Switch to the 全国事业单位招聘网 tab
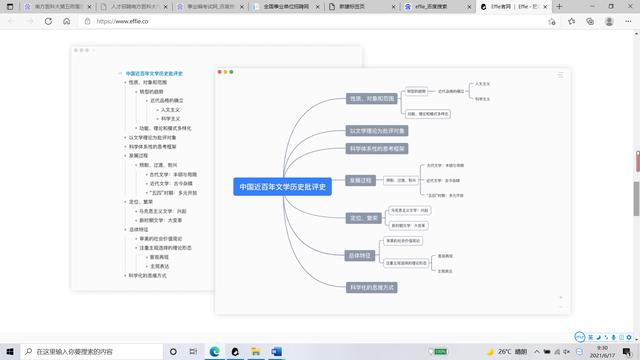This screenshot has width=640, height=360. click(286, 7)
